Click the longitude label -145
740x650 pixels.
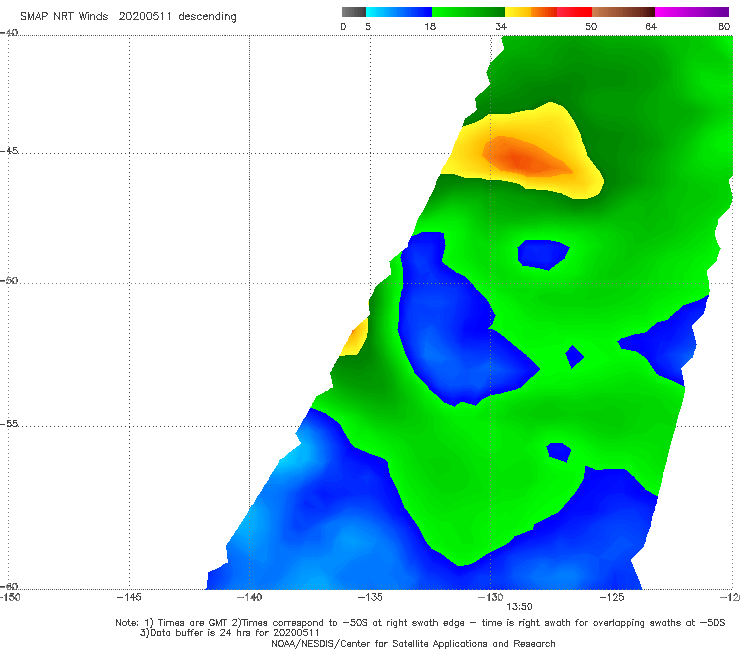[x=129, y=597]
